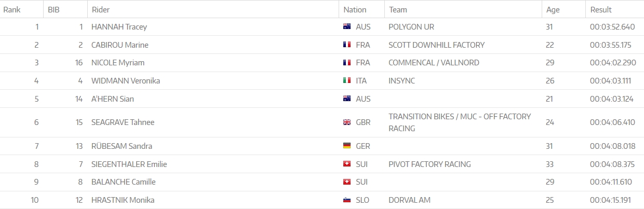Screen dimensions: 644x209
Task: Click the Italian flag beside Veronika Widmann
Action: coord(347,81)
